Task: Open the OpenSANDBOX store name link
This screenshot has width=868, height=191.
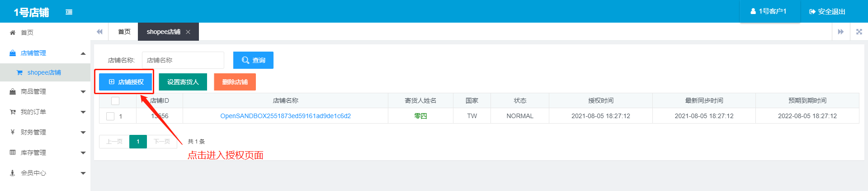Action: 285,116
